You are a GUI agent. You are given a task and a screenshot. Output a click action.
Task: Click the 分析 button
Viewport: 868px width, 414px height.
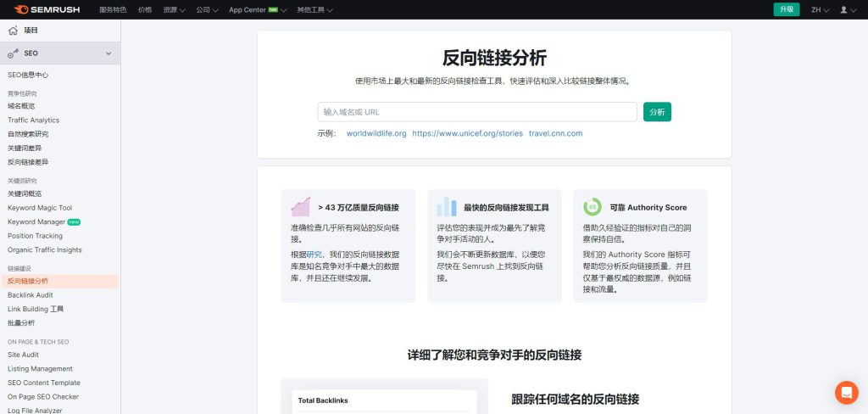pos(657,112)
